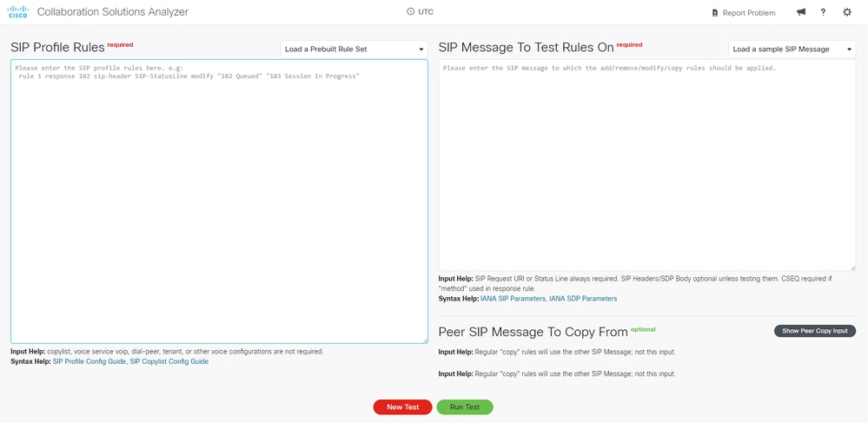
Task: Click Report Problem link
Action: tap(749, 13)
